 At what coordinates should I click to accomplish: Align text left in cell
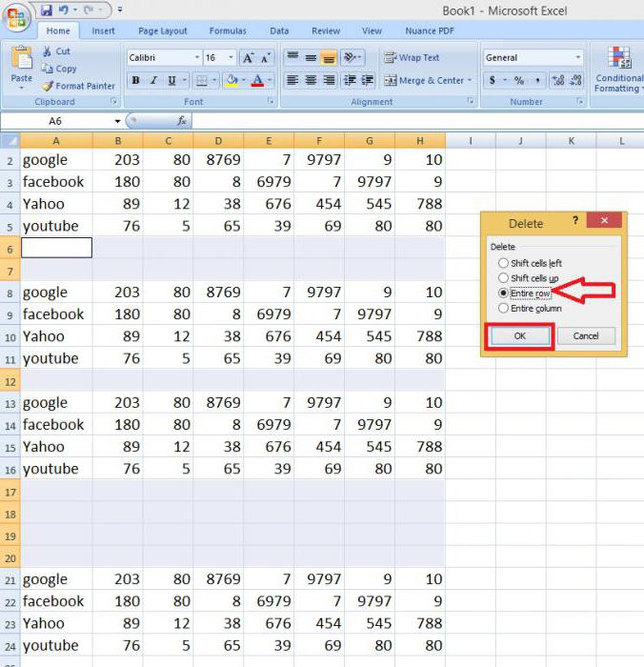292,80
